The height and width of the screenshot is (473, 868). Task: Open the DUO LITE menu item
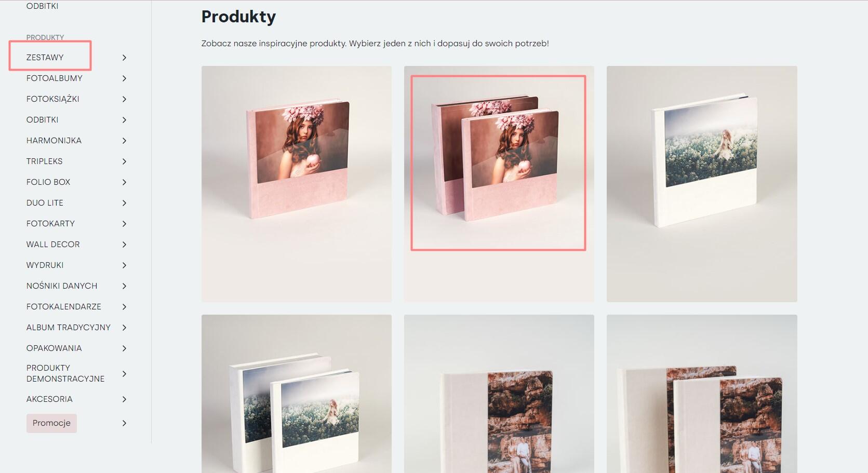[45, 203]
